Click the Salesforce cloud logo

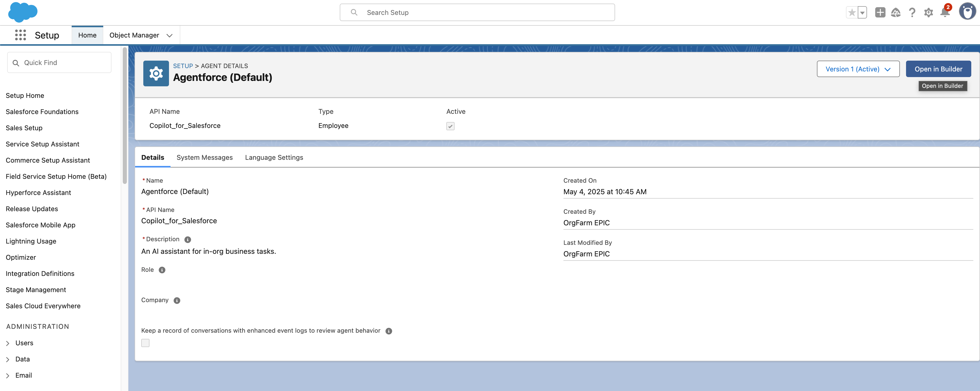click(x=23, y=12)
